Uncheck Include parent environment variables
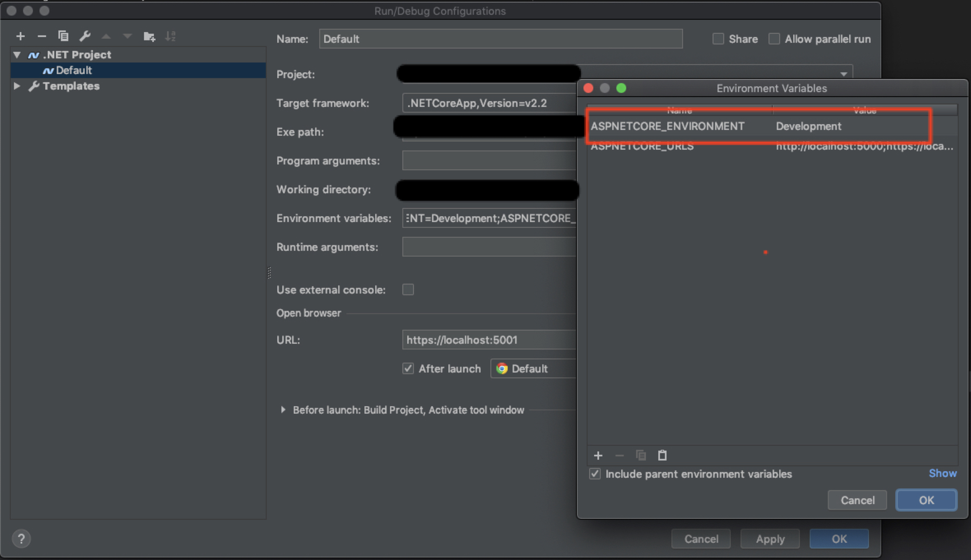 595,474
